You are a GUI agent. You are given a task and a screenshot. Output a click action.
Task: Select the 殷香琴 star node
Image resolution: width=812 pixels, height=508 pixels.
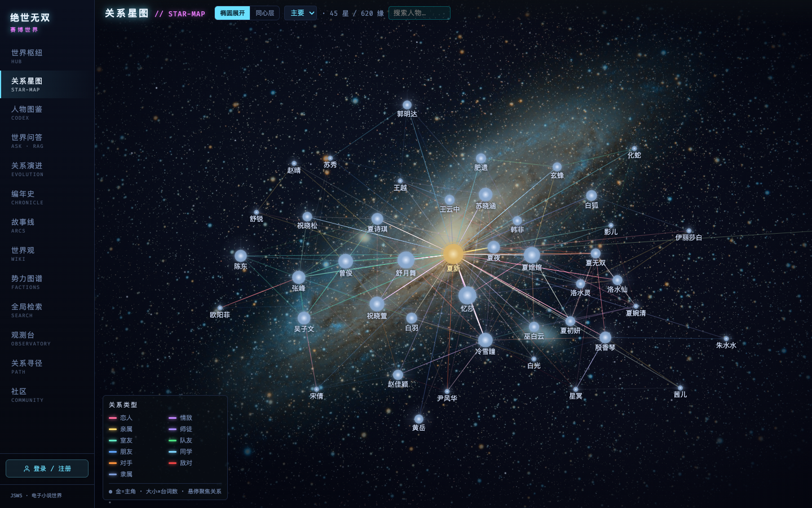coord(605,338)
